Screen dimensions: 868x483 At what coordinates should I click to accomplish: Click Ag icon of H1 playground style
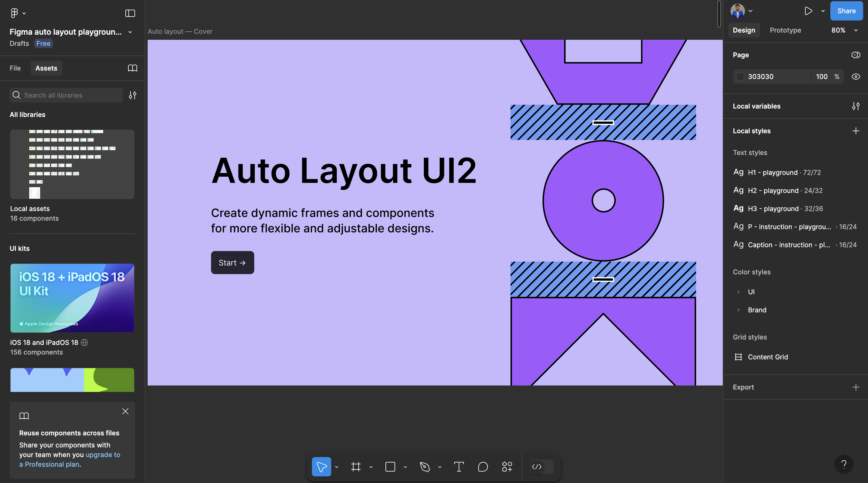click(738, 172)
